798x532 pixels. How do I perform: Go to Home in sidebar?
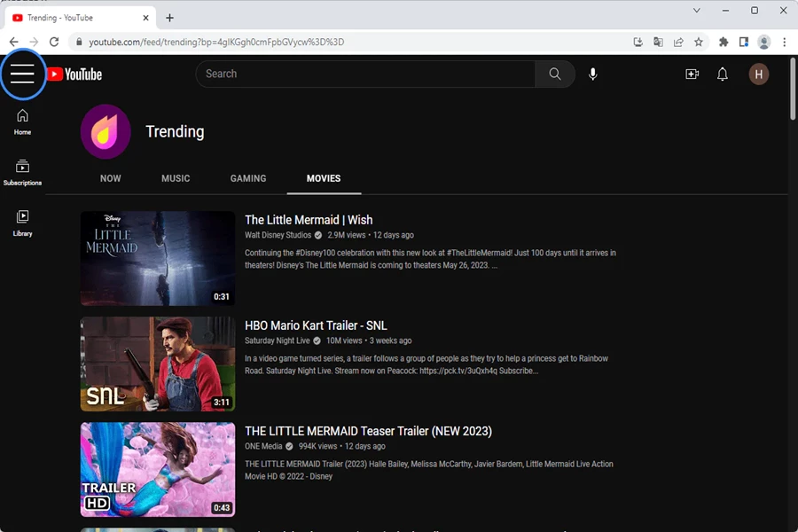coord(22,122)
